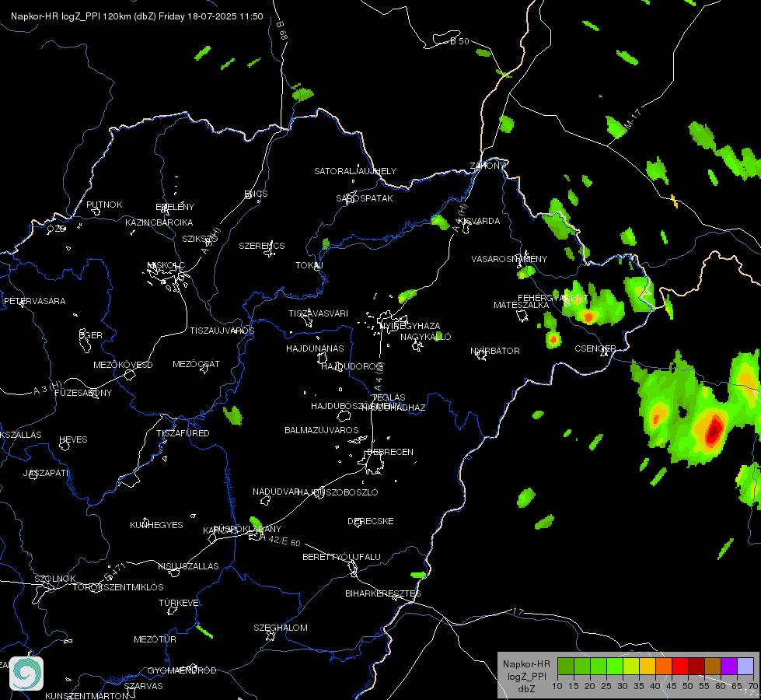The image size is (761, 700).
Task: Click the TISZAFURED town label
Action: pos(183,432)
